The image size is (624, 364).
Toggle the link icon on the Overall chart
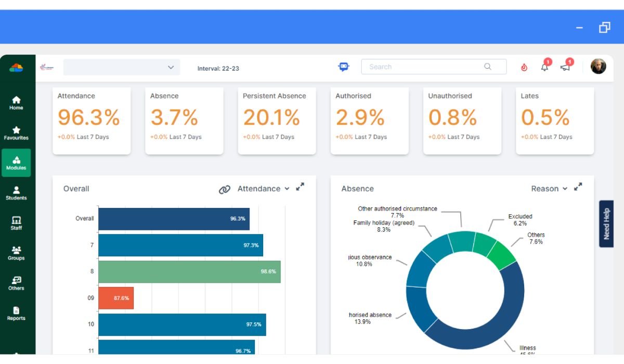coord(225,189)
